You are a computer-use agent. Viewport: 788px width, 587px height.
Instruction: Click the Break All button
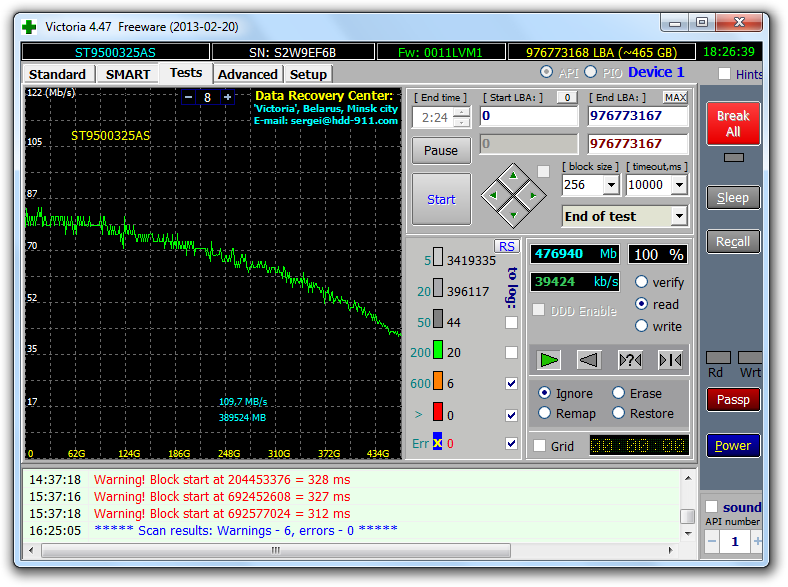(x=733, y=124)
